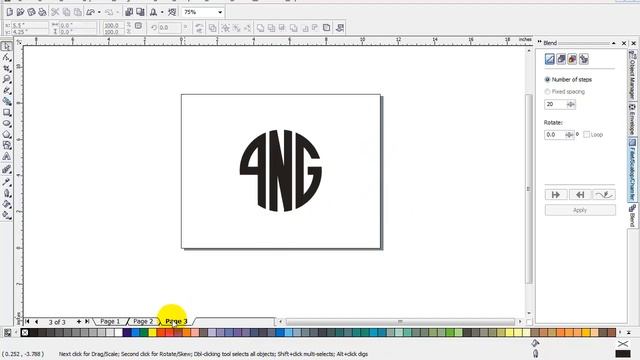Open the Envelope docker tab
Image resolution: width=640 pixels, height=360 pixels.
click(632, 119)
